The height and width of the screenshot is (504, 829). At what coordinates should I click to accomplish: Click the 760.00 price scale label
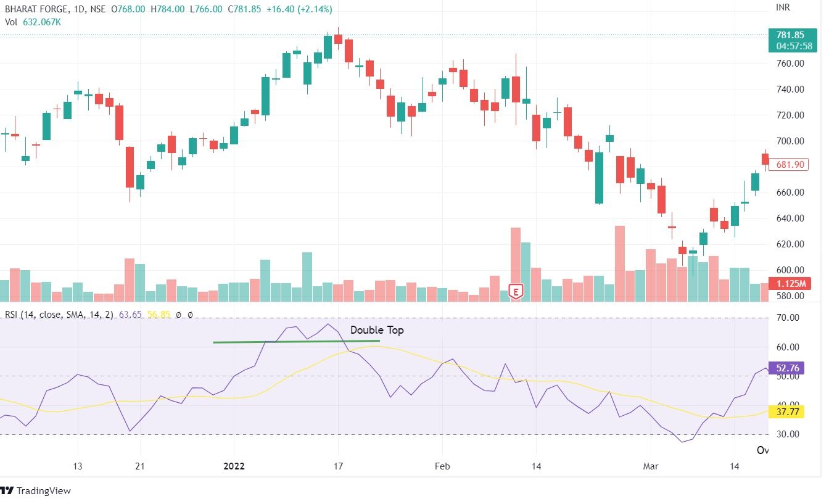(x=790, y=64)
